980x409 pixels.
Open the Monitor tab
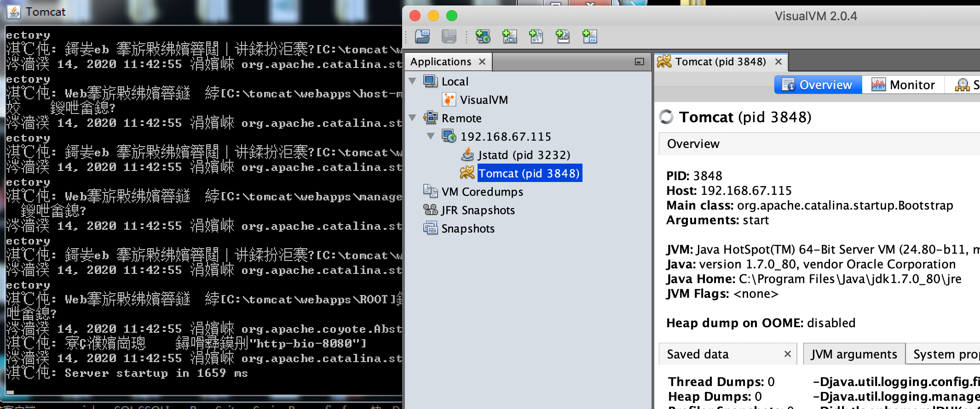coord(903,85)
